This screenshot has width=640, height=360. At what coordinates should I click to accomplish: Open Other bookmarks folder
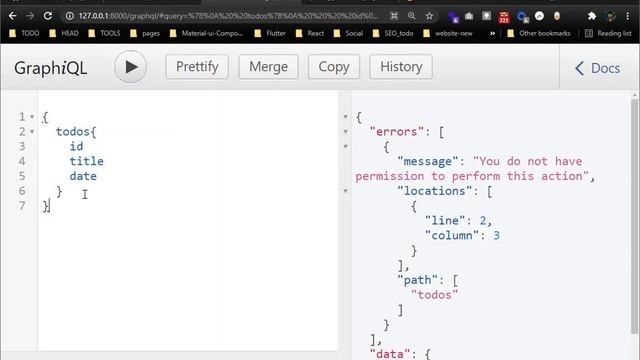click(x=539, y=33)
